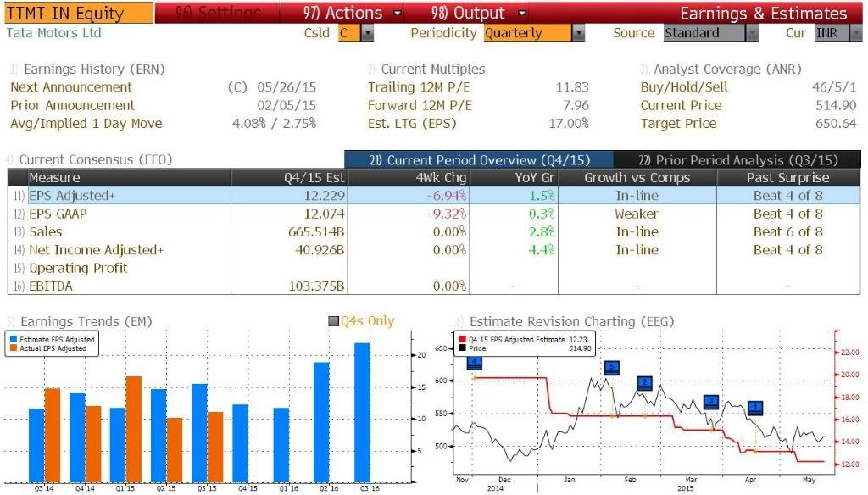Click the orange Actual EPS Adjusted legend swatch
This screenshot has width=868, height=495.
point(14,348)
